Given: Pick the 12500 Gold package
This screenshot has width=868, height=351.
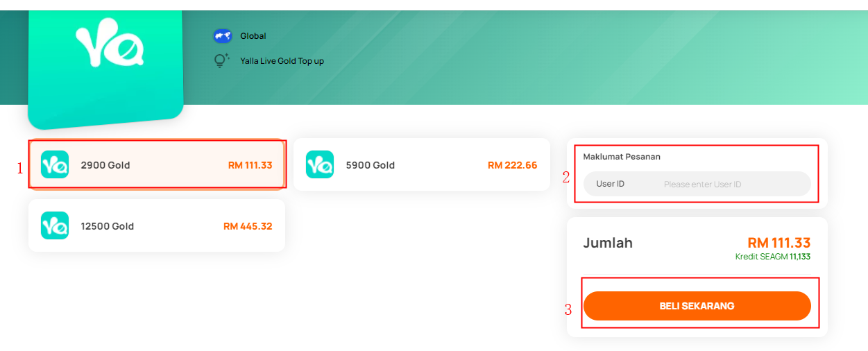Looking at the screenshot, I should 157,225.
